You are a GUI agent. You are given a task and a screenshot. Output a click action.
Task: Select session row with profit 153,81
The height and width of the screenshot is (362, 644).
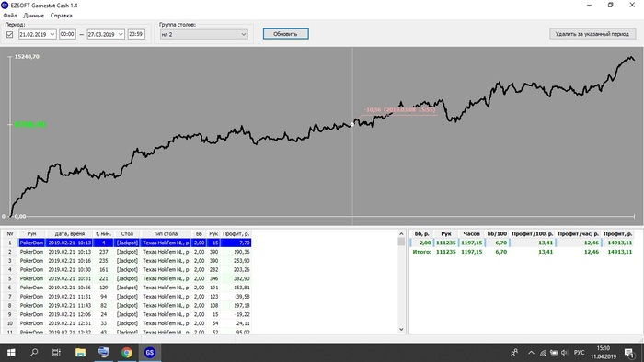[127, 288]
